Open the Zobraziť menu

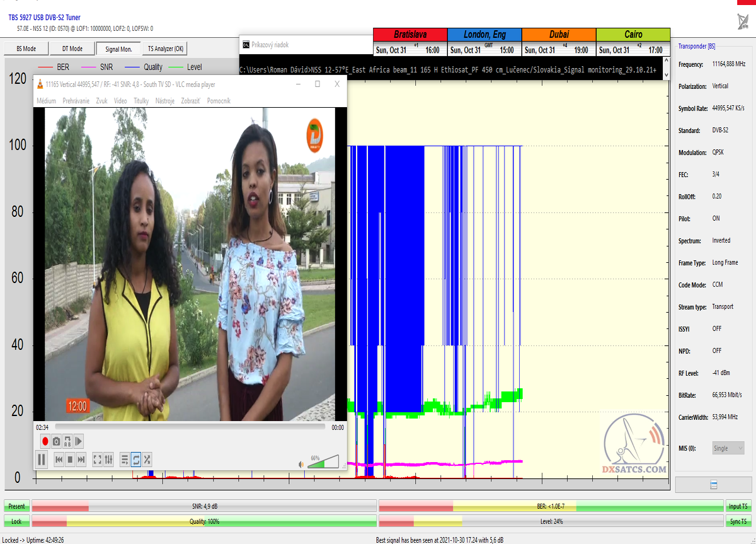[191, 101]
